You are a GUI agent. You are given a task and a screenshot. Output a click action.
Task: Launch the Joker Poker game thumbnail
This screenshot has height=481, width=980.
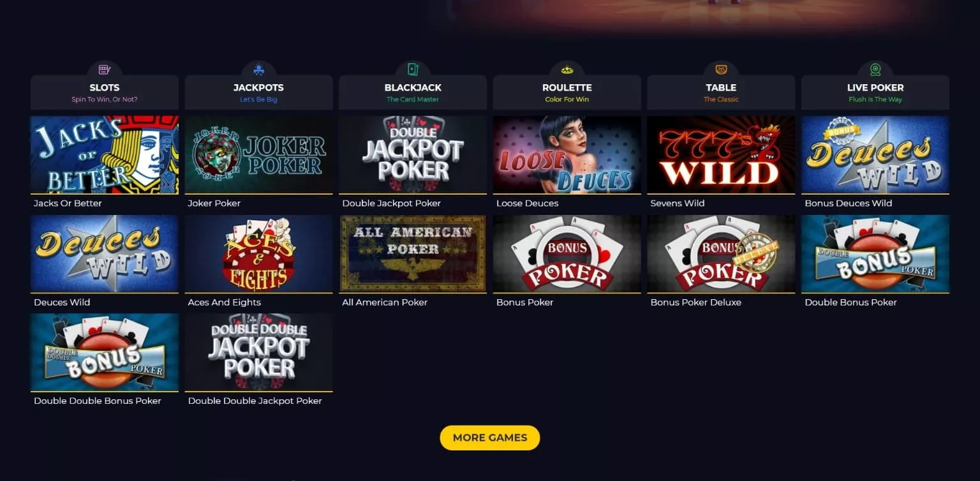pos(258,154)
